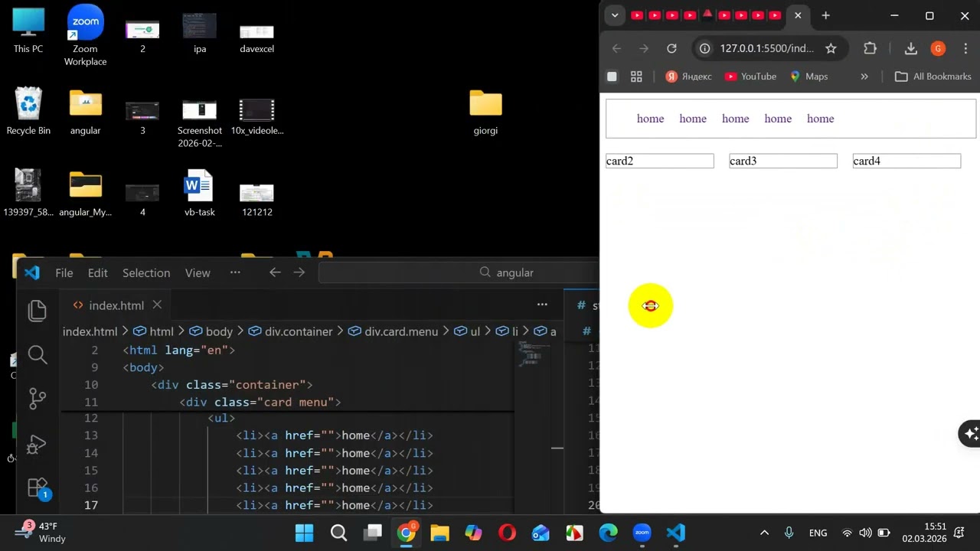The height and width of the screenshot is (551, 980).
Task: Expand the bookmarks bar overflow chevron
Action: click(864, 77)
